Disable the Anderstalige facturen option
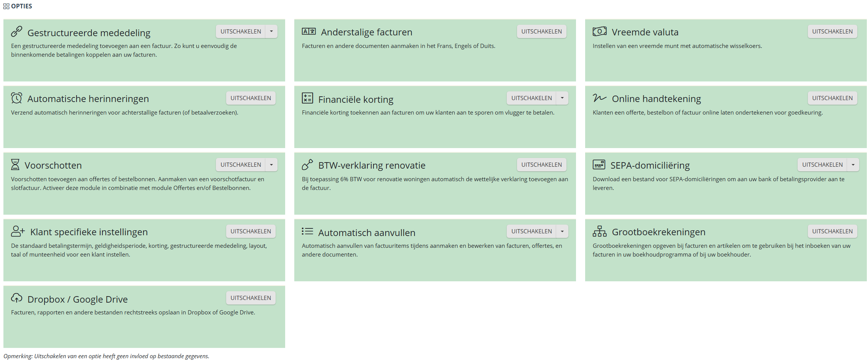868x362 pixels. pyautogui.click(x=541, y=32)
